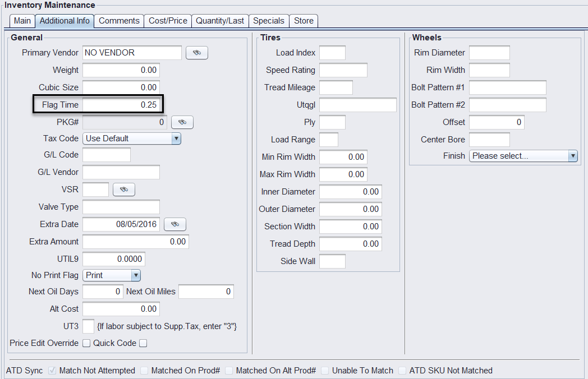Viewport: 588px width, 379px height.
Task: Click into the Flag Time field
Action: tap(122, 105)
